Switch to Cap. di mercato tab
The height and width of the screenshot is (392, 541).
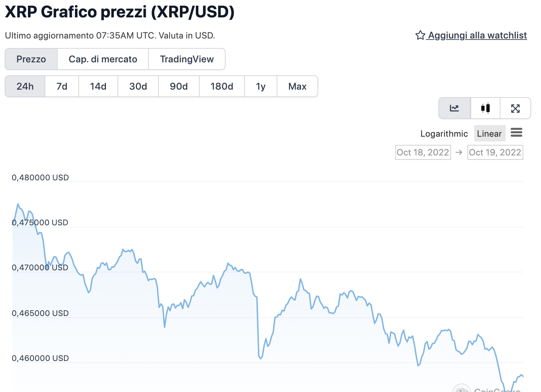(x=103, y=59)
